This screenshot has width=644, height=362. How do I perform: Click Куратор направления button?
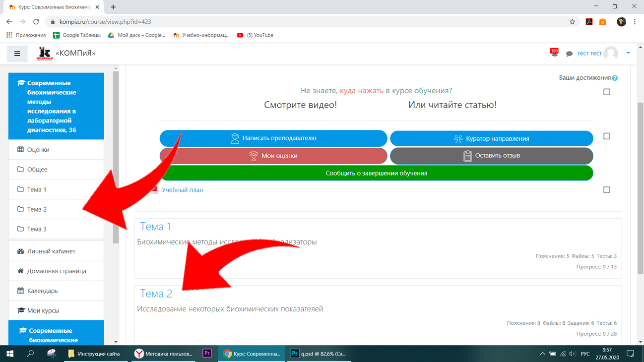tap(492, 138)
